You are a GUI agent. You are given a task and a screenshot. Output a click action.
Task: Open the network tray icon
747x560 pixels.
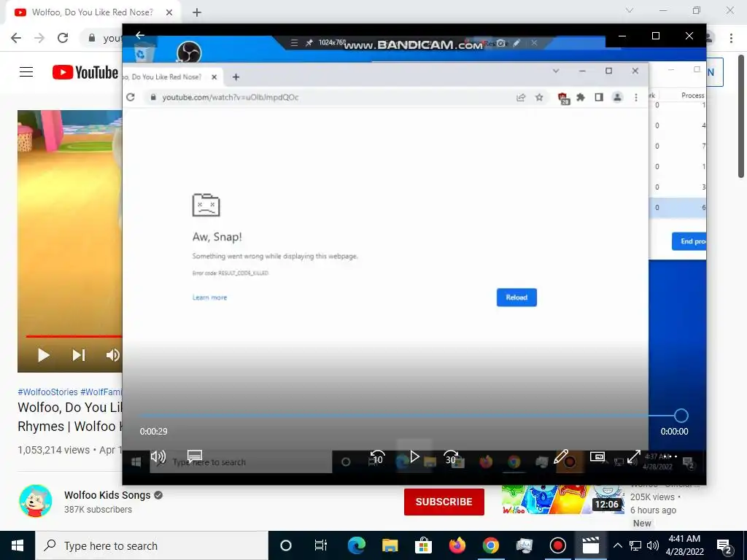click(x=635, y=545)
